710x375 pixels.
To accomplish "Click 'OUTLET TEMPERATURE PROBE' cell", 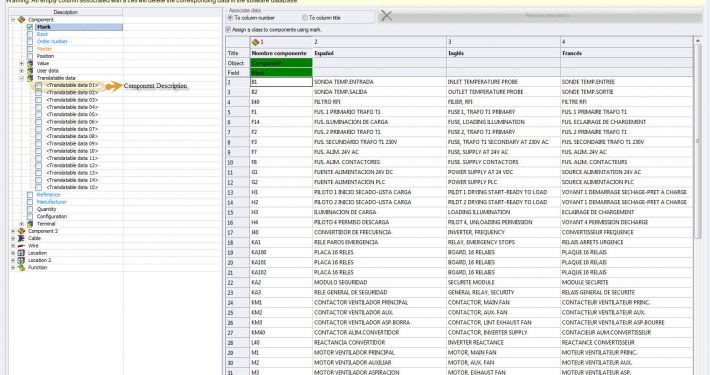I will click(504, 92).
